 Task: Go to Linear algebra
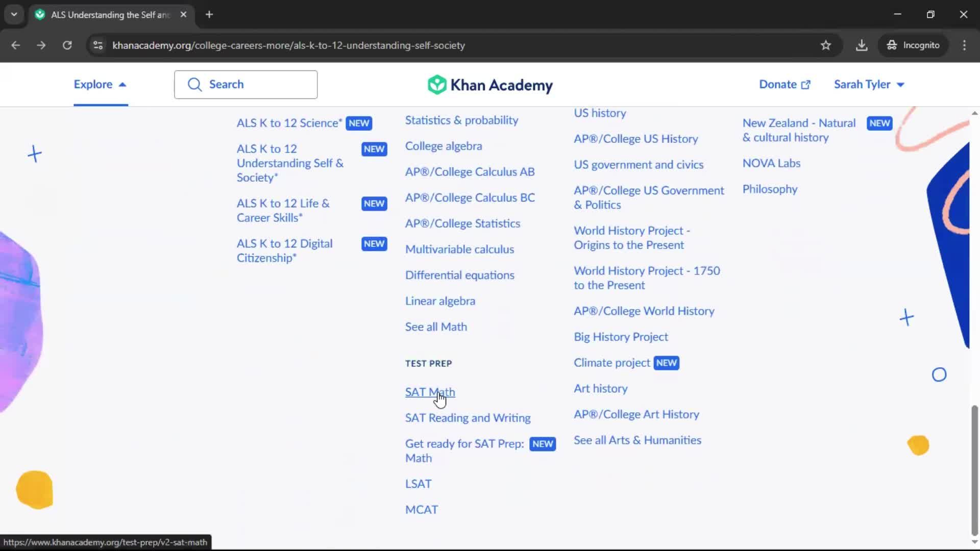[440, 301]
